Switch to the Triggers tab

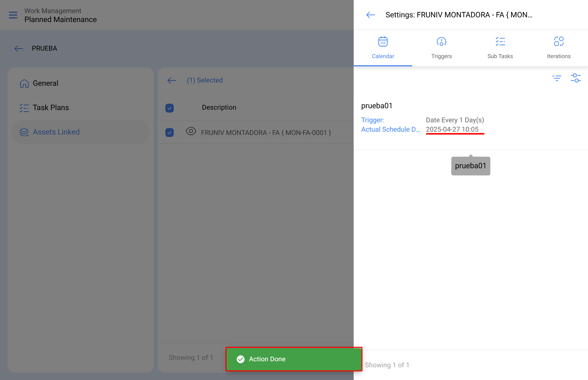point(441,48)
